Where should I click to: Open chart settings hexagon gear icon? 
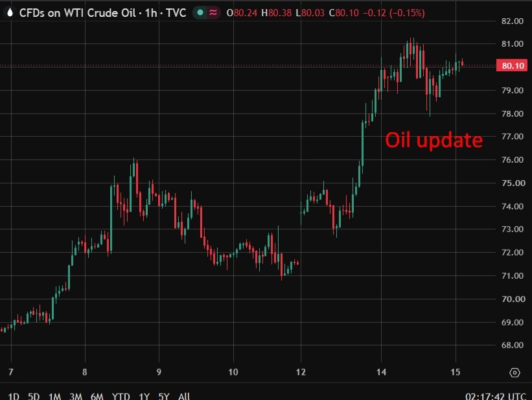(x=515, y=373)
